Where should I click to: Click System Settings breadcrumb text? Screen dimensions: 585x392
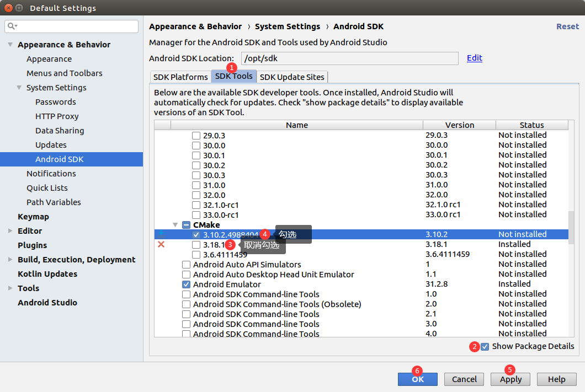point(288,26)
